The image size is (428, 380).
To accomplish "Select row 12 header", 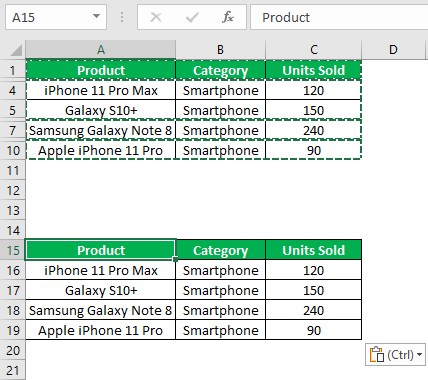I will 13,190.
